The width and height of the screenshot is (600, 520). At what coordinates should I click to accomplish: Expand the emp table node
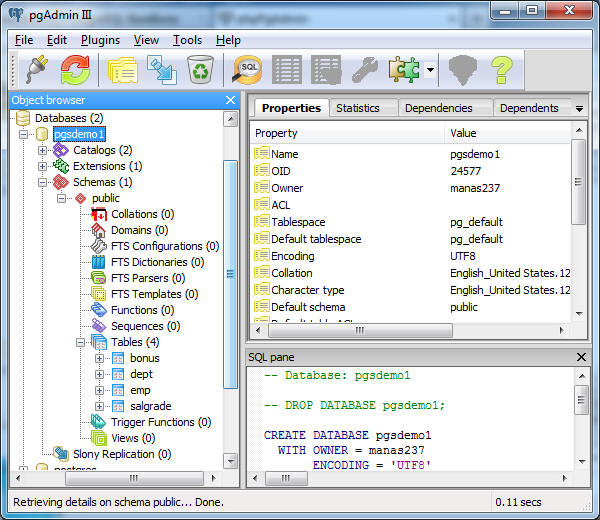coord(99,390)
